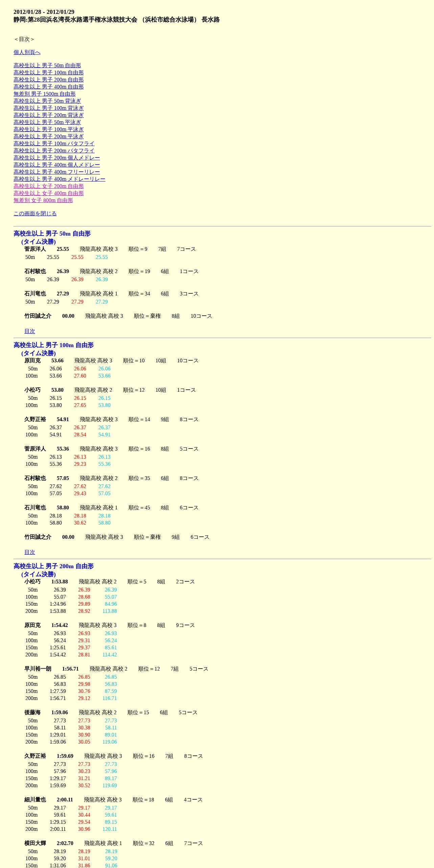The width and height of the screenshot is (434, 868).
Task: Jump to 高校生以上 男子 100m 平泳ぎ
Action: (49, 129)
